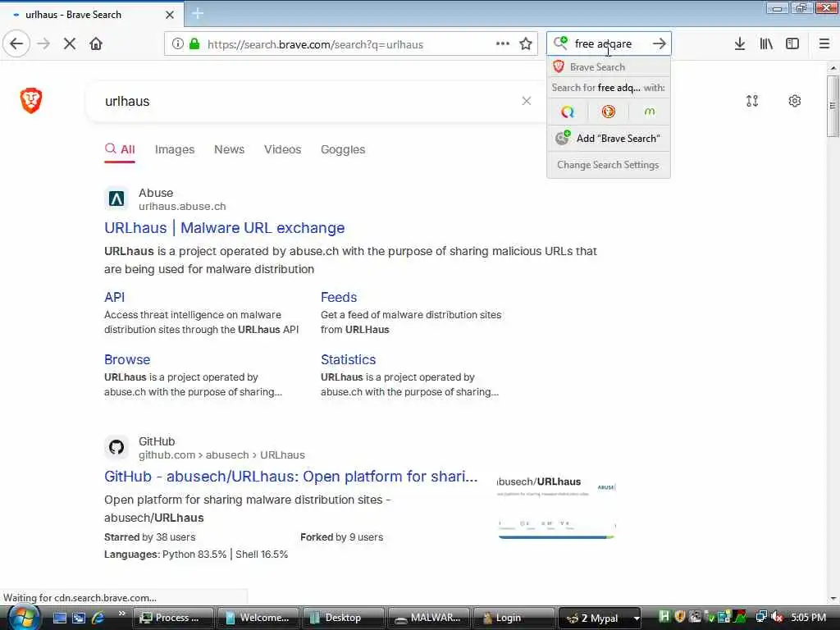Open the downloads panel
The image size is (840, 630).
click(739, 44)
